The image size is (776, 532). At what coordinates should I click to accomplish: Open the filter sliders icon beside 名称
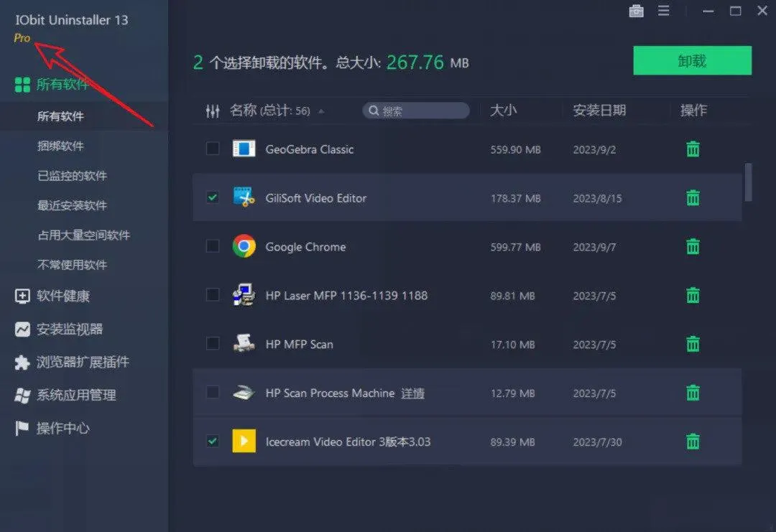(212, 110)
